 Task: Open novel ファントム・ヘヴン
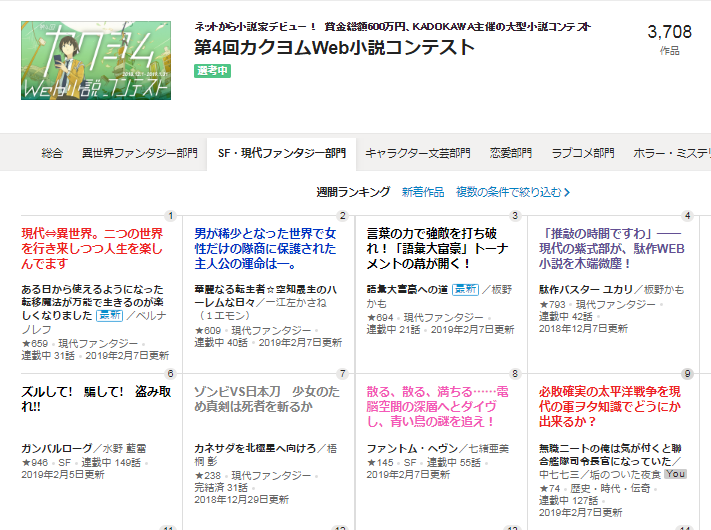412,448
